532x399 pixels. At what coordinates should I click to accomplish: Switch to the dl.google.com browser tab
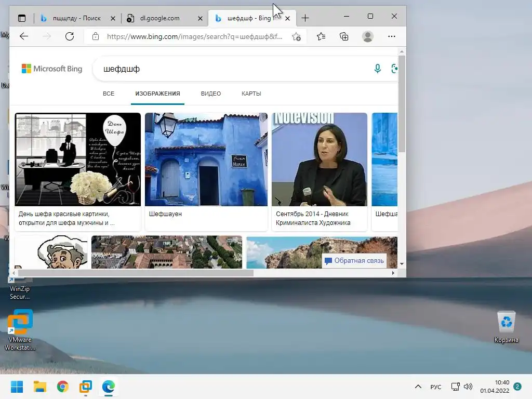click(x=159, y=18)
